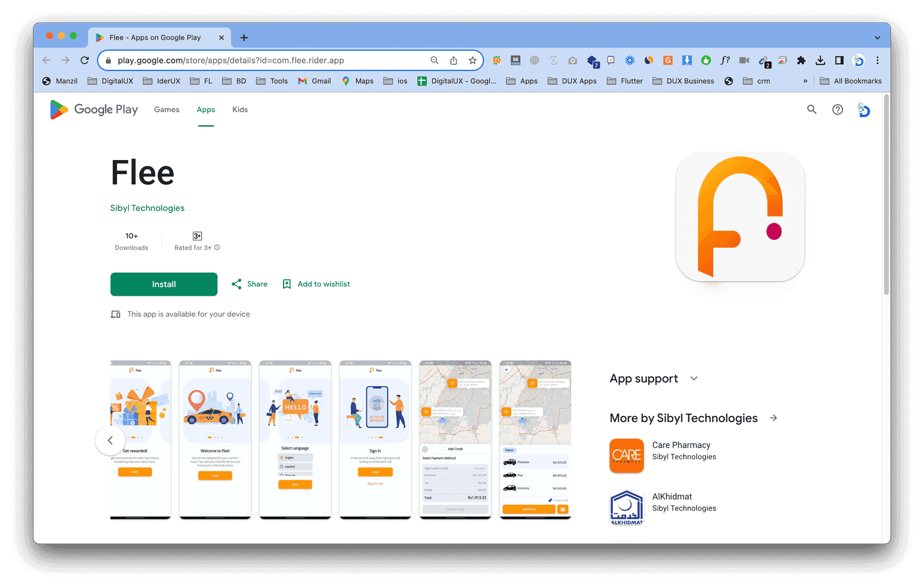This screenshot has height=588, width=924.
Task: Switch to the Games tab
Action: click(166, 109)
